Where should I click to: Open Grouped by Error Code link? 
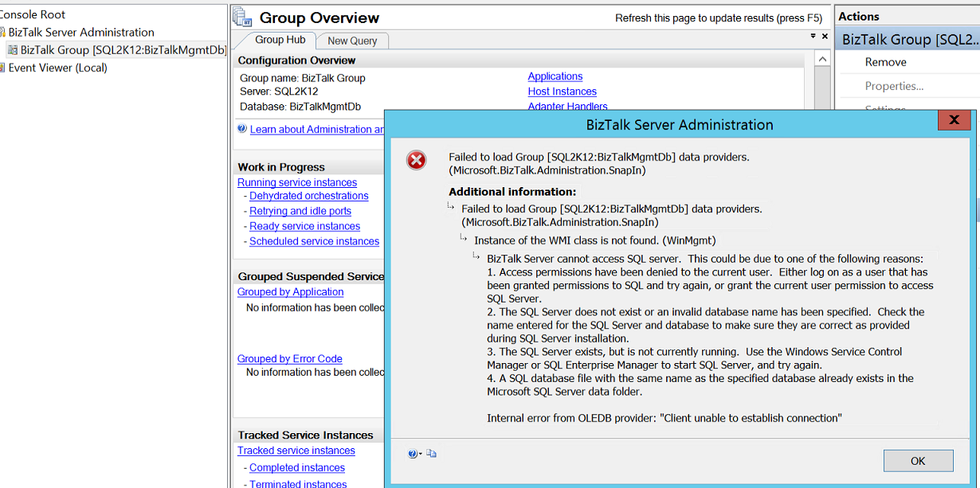click(x=290, y=359)
